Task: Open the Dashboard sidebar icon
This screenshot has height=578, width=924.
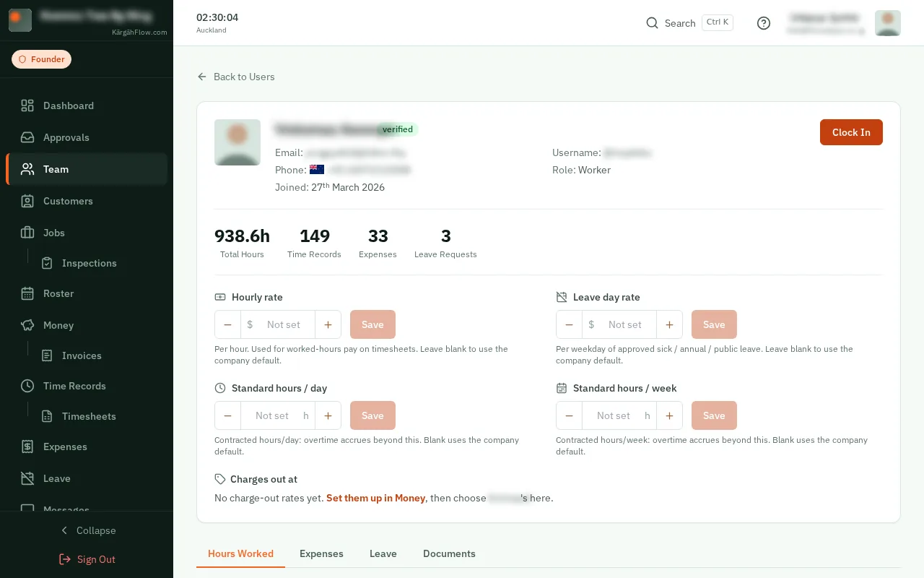Action: (27, 105)
